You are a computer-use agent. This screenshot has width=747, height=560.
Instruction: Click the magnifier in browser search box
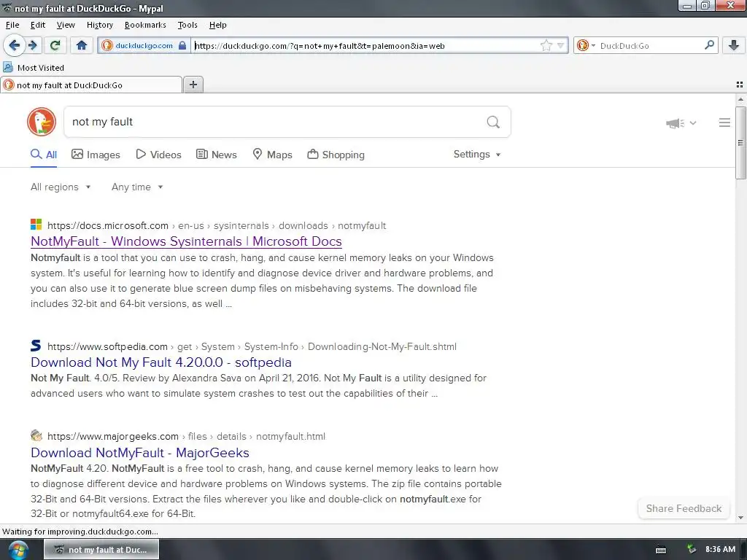(x=709, y=45)
